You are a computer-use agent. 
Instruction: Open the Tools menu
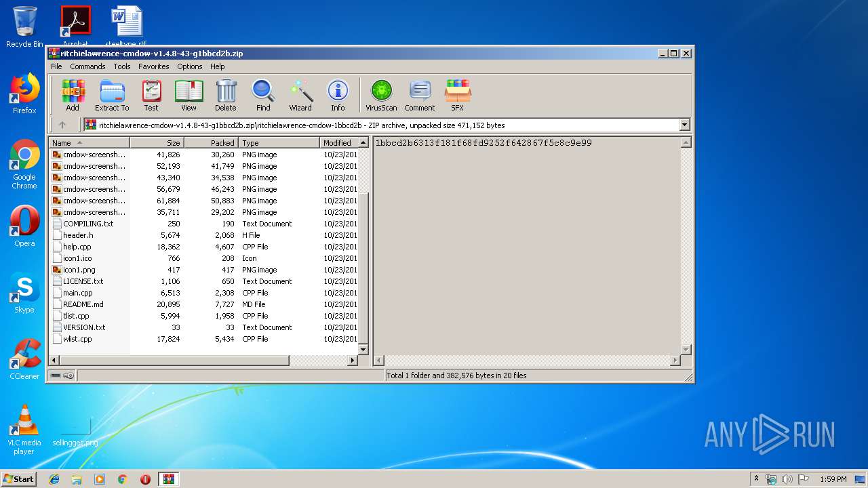pos(122,66)
